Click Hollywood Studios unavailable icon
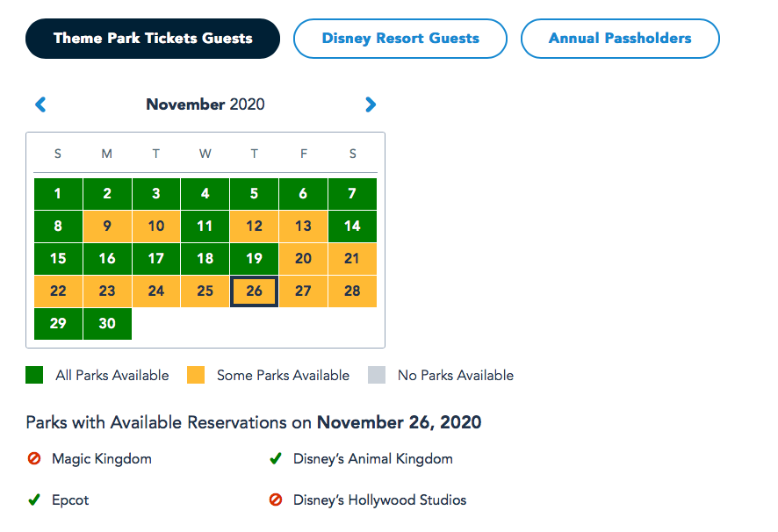The height and width of the screenshot is (532, 778). click(x=276, y=500)
